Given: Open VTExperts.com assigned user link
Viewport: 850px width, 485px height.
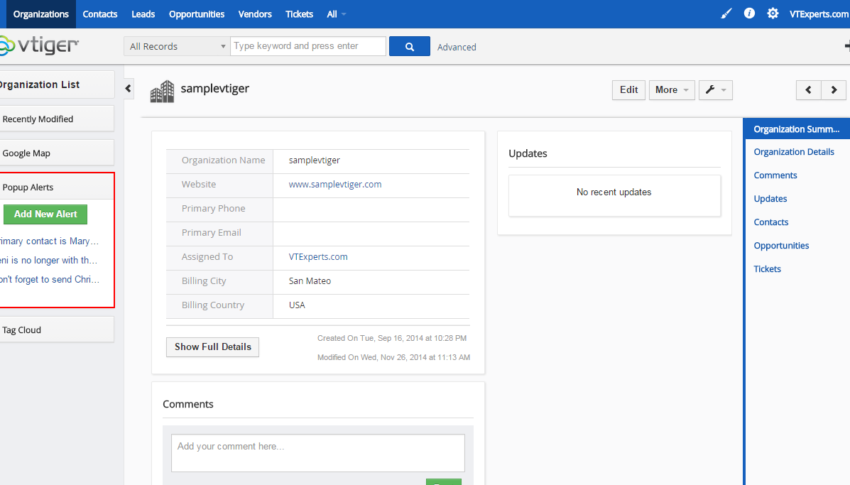Looking at the screenshot, I should [318, 257].
